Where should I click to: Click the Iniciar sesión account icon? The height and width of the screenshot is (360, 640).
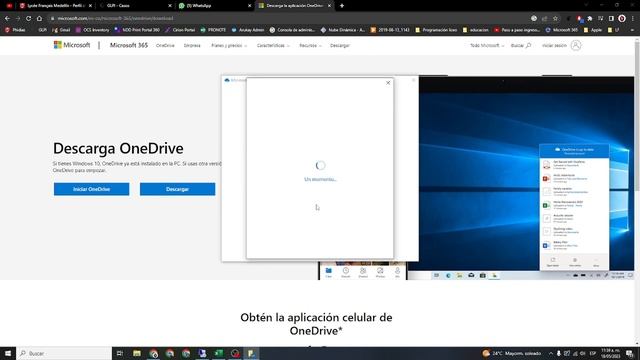pos(576,45)
